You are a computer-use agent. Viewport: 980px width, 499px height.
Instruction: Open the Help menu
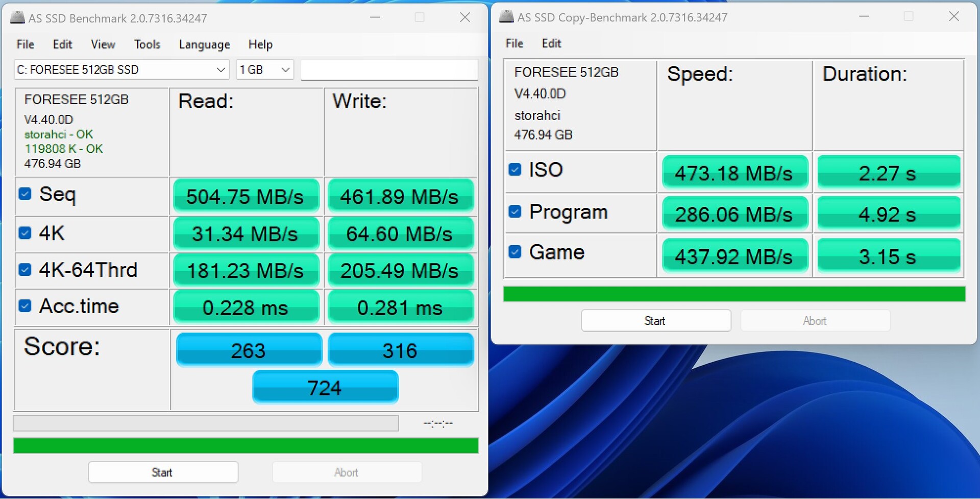pyautogui.click(x=260, y=44)
